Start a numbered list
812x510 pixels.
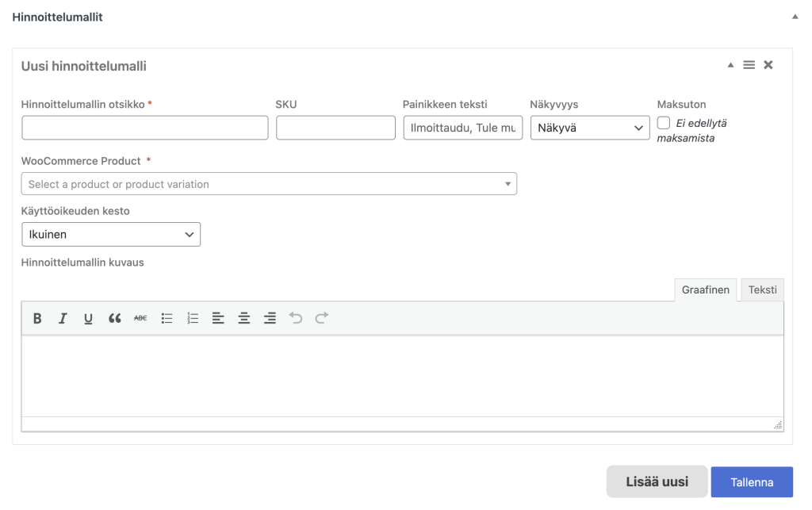(193, 318)
